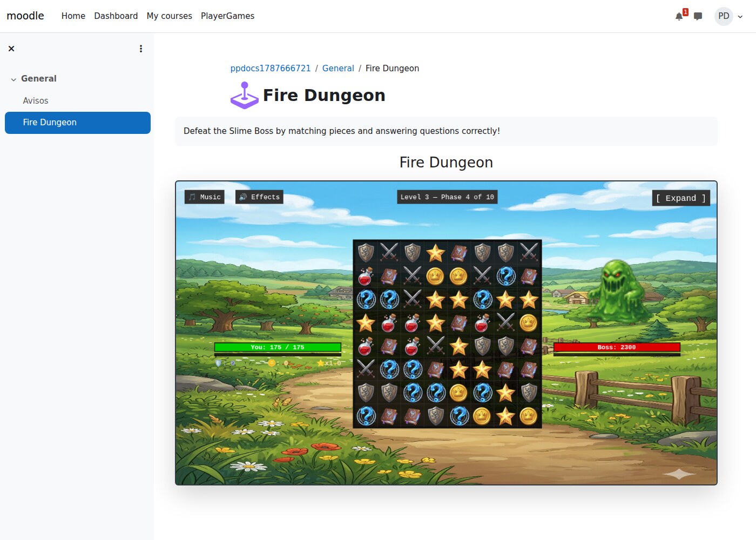Expand the game to full view

681,198
